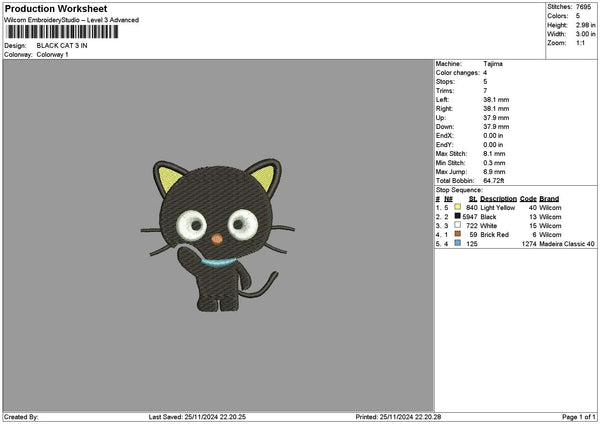The height and width of the screenshot is (424, 600).
Task: Click the 'Brand' column header
Action: coord(549,199)
